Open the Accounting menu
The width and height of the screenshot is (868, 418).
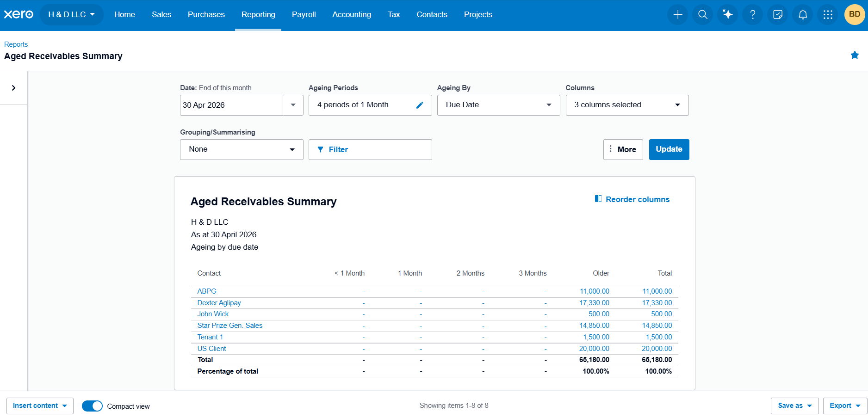point(352,15)
